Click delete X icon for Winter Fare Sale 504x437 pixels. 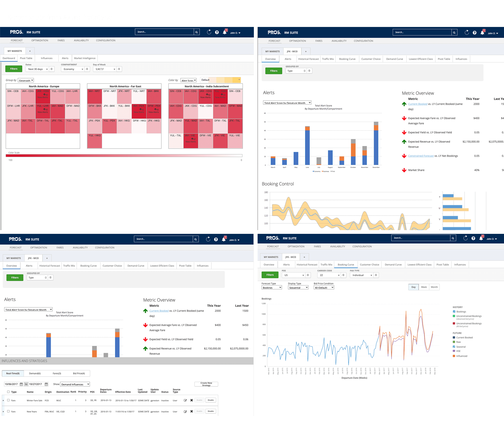pos(191,400)
